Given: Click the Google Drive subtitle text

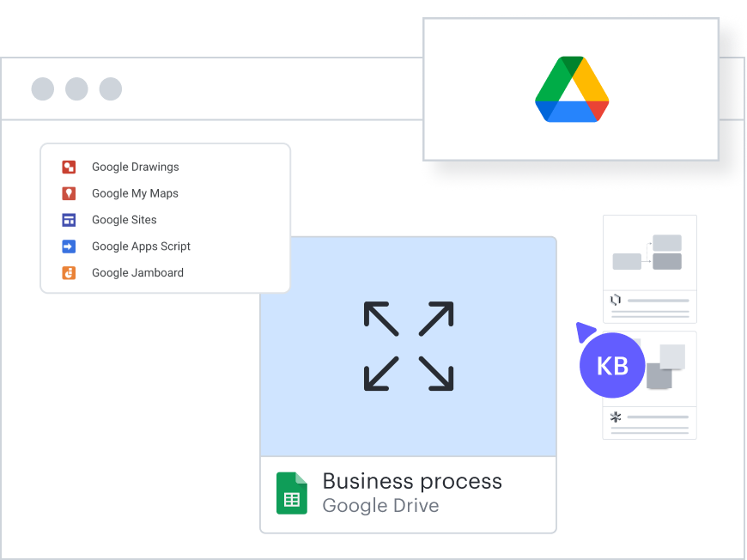Looking at the screenshot, I should click(380, 506).
